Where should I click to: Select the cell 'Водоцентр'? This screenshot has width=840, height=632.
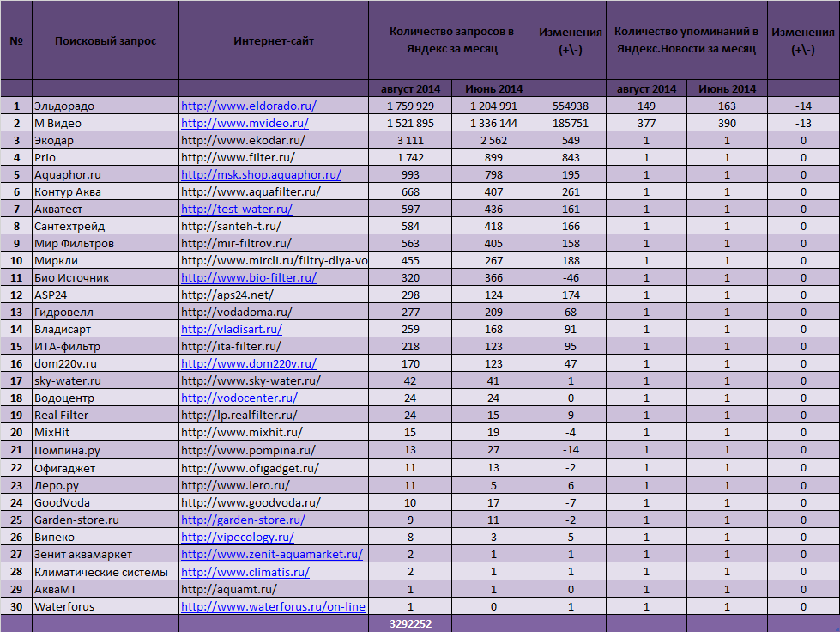pyautogui.click(x=106, y=398)
